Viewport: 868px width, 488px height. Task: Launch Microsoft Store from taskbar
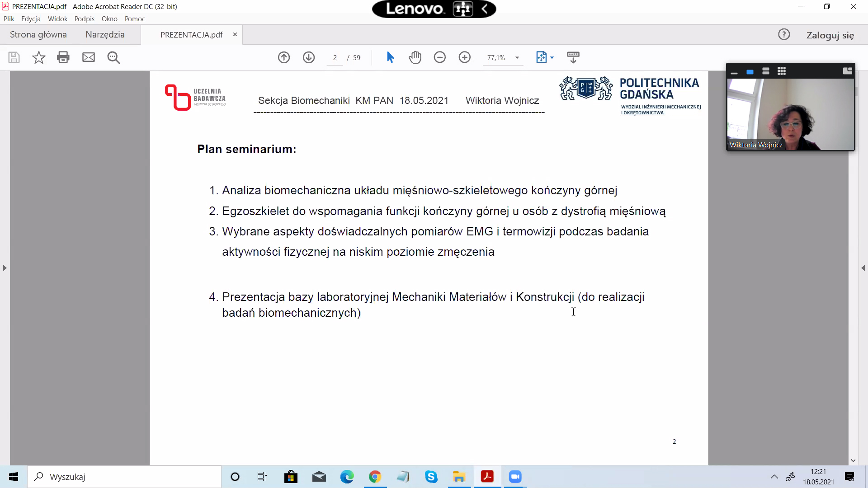[291, 477]
